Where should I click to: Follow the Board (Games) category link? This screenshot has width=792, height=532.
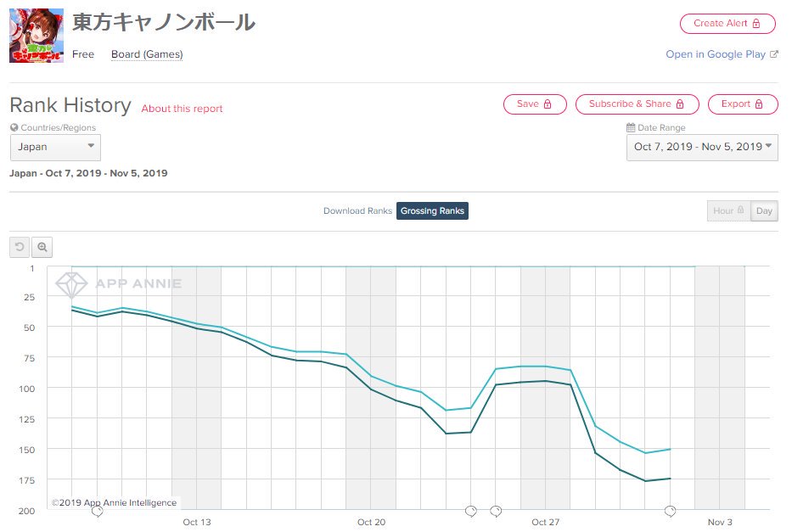[147, 54]
